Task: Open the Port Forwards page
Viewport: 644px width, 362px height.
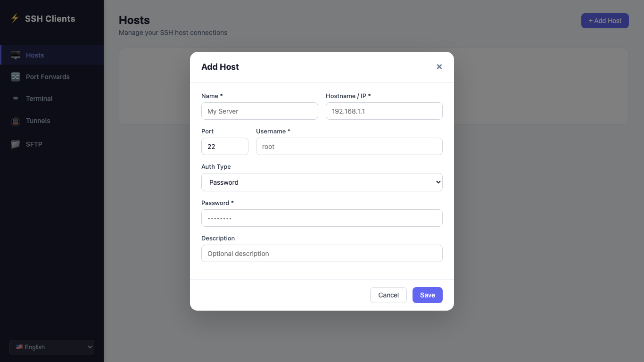Action: tap(48, 77)
